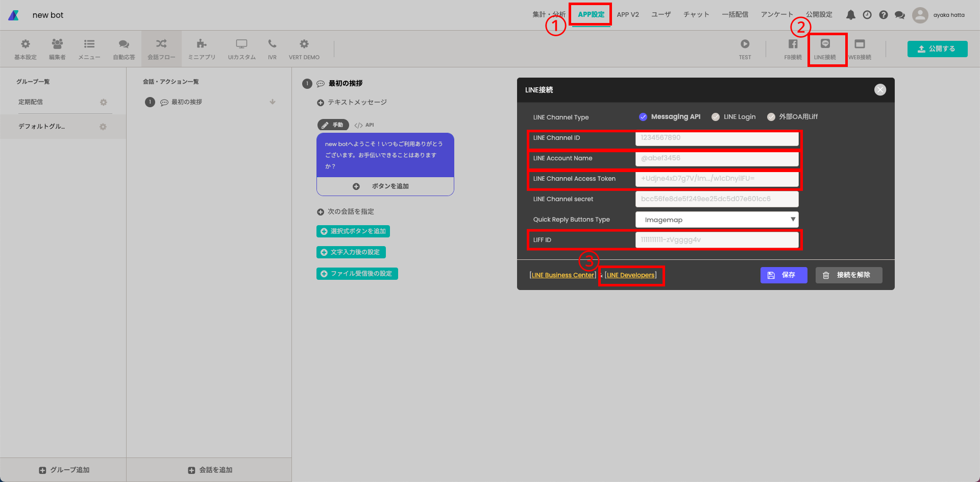
Task: Focus the LINE Channel ID field
Action: click(x=717, y=138)
